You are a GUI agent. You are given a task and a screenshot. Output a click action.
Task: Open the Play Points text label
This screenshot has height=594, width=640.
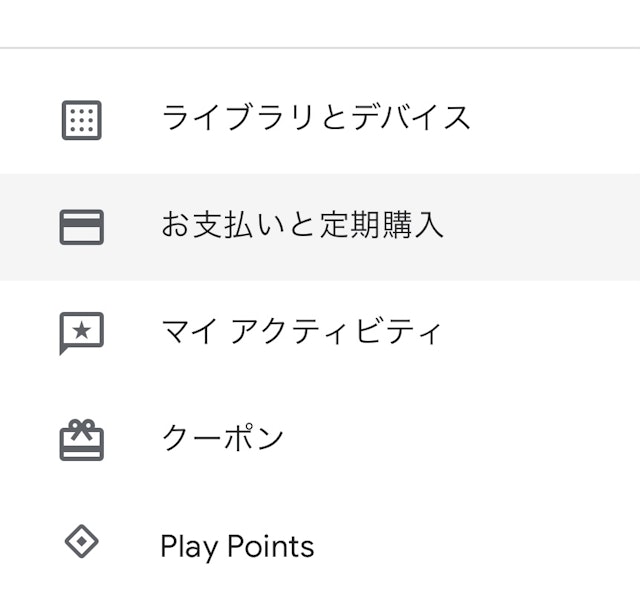(237, 546)
